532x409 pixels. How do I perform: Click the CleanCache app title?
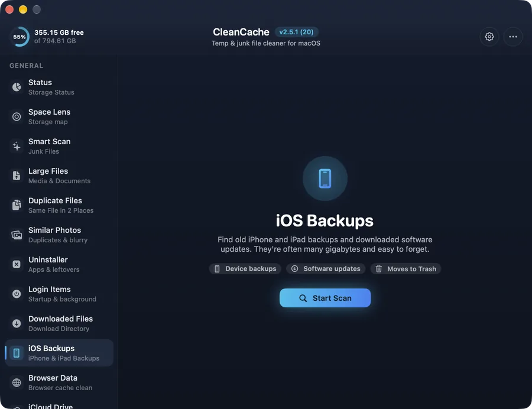coord(241,32)
